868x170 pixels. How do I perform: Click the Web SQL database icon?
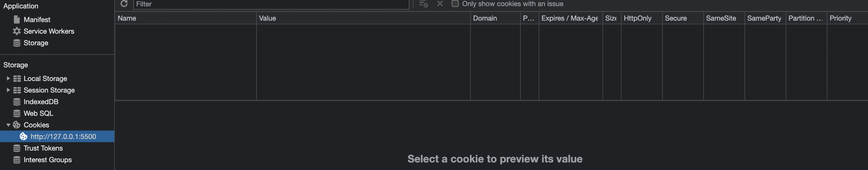(17, 113)
